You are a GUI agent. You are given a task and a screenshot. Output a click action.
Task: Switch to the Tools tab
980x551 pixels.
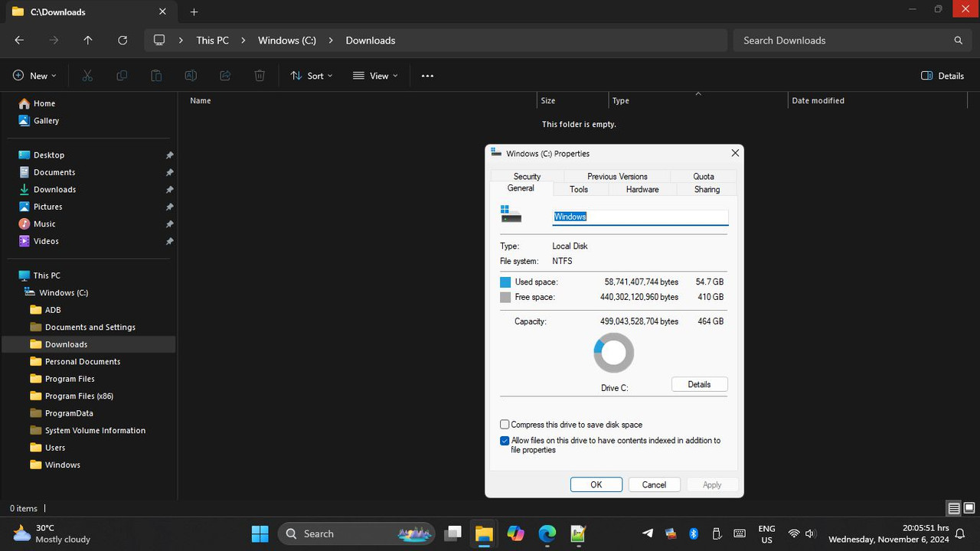579,189
